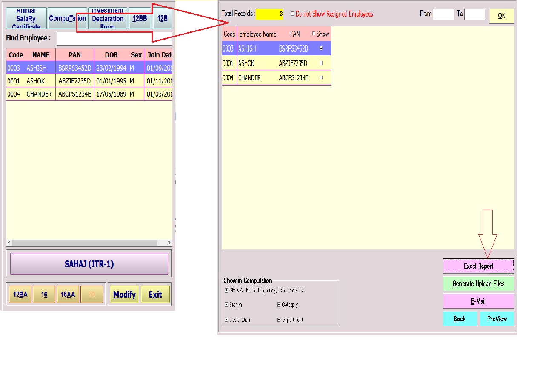
Task: Toggle Show checkbox for ASHOK row
Action: (321, 63)
